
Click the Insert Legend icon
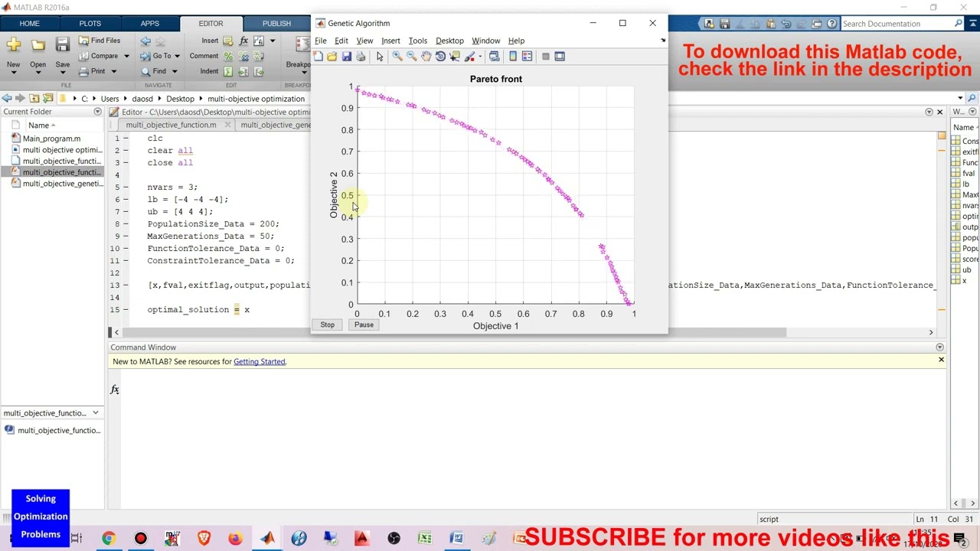pos(527,56)
